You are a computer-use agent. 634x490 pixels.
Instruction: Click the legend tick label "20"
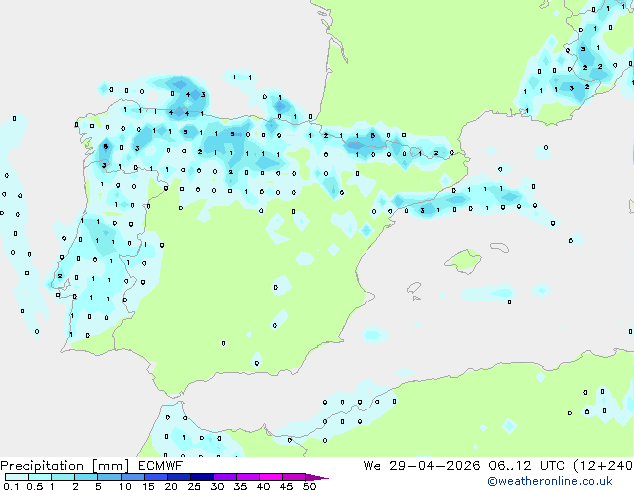pos(171,486)
